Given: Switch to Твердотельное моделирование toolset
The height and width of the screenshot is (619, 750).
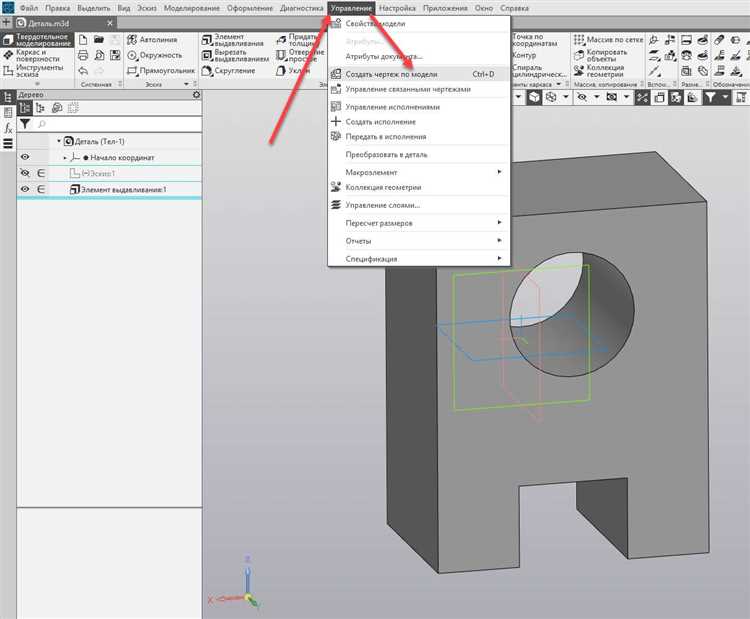Looking at the screenshot, I should pos(37,40).
